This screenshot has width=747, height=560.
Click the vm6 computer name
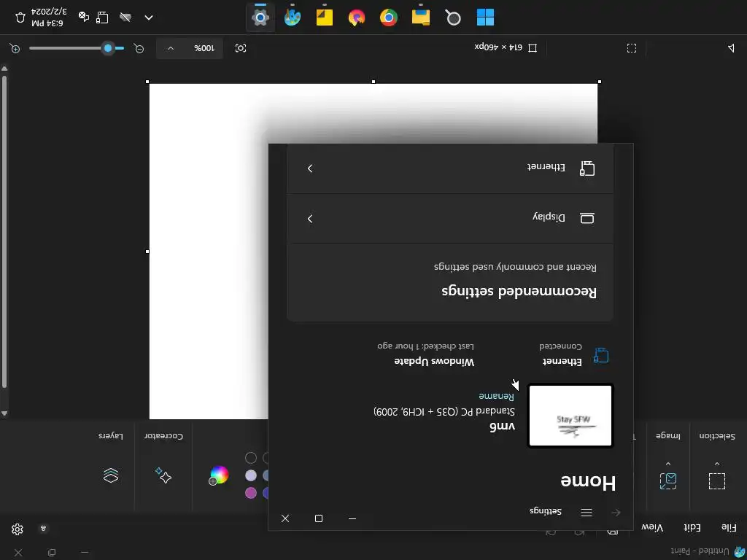[502, 427]
